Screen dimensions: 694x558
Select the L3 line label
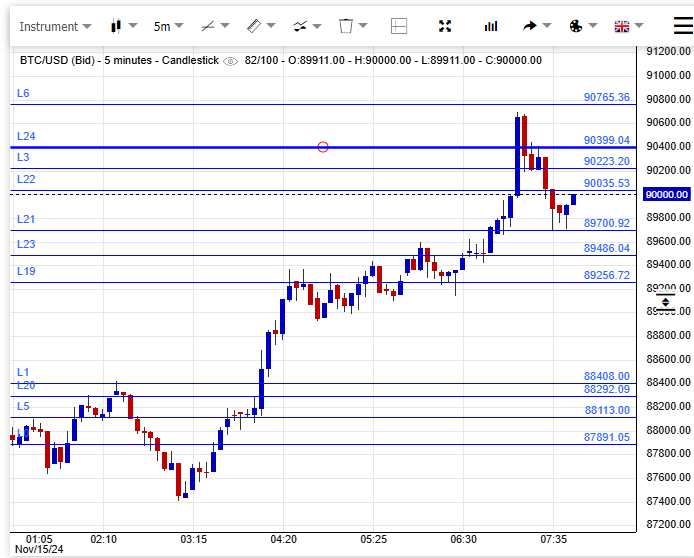point(23,157)
